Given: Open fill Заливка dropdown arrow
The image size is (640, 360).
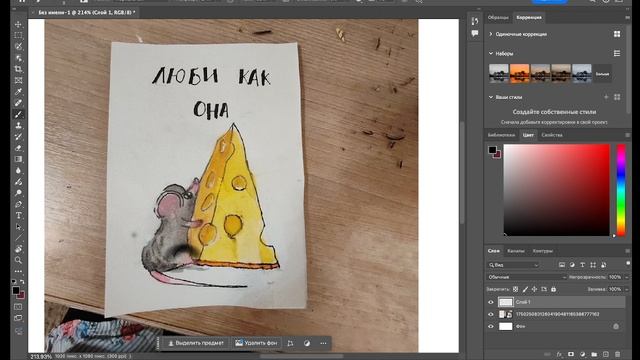Looking at the screenshot, I should coord(627,289).
